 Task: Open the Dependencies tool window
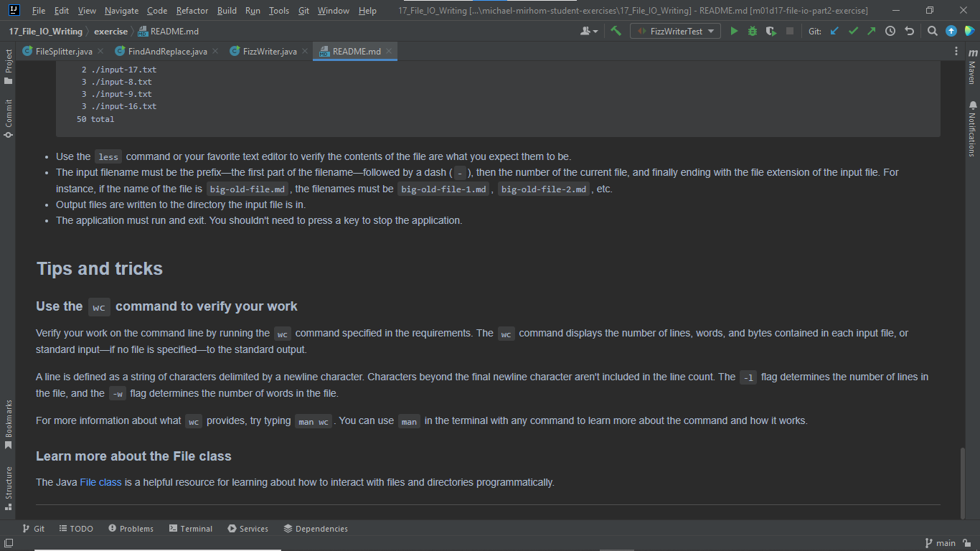[x=316, y=529]
